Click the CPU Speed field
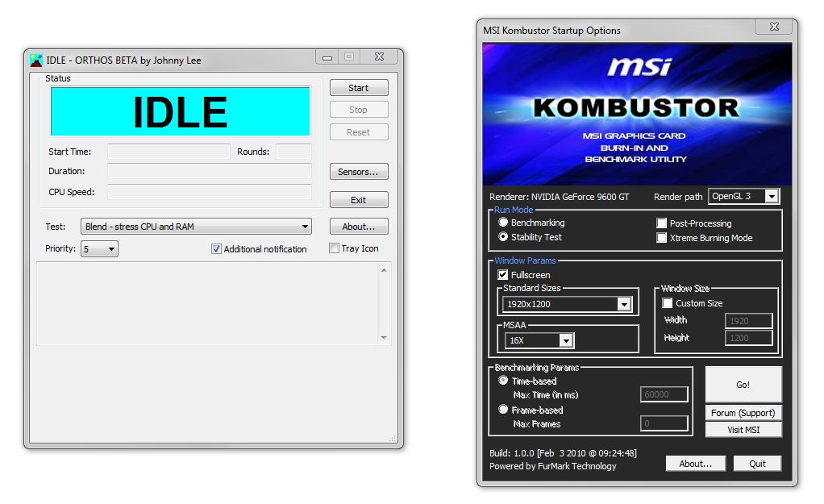The image size is (824, 504). point(210,192)
